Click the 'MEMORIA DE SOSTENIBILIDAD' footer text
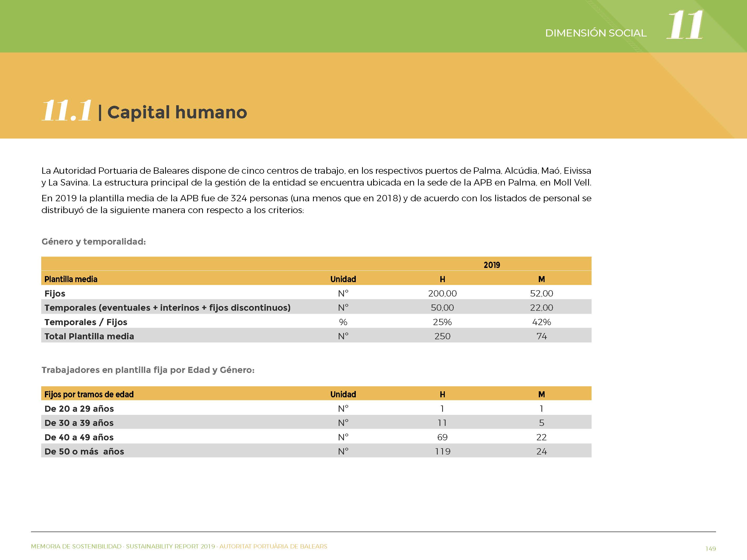 pyautogui.click(x=76, y=546)
